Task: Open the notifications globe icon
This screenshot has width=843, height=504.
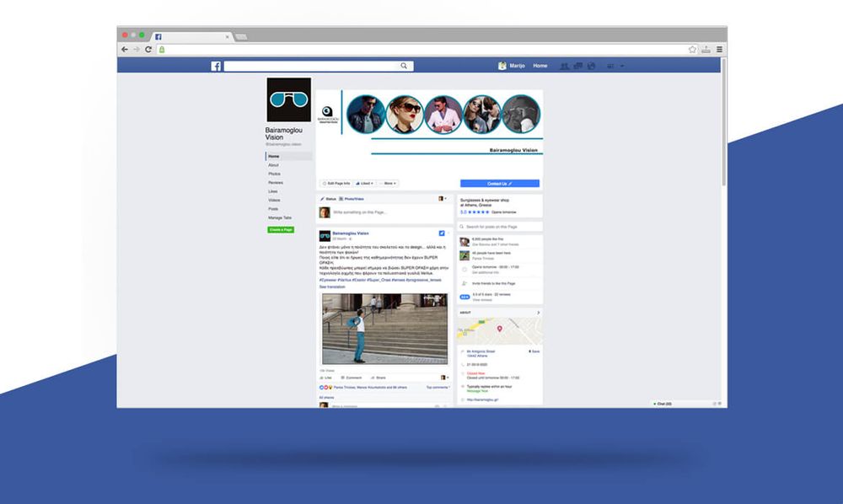Action: pos(592,66)
